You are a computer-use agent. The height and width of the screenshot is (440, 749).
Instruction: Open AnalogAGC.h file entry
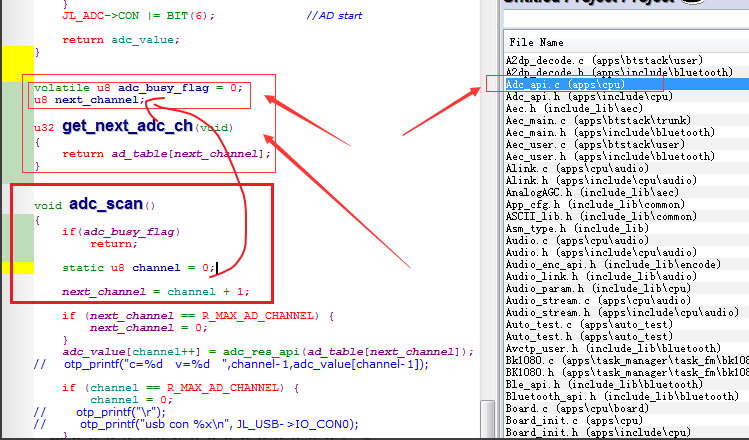click(x=592, y=193)
